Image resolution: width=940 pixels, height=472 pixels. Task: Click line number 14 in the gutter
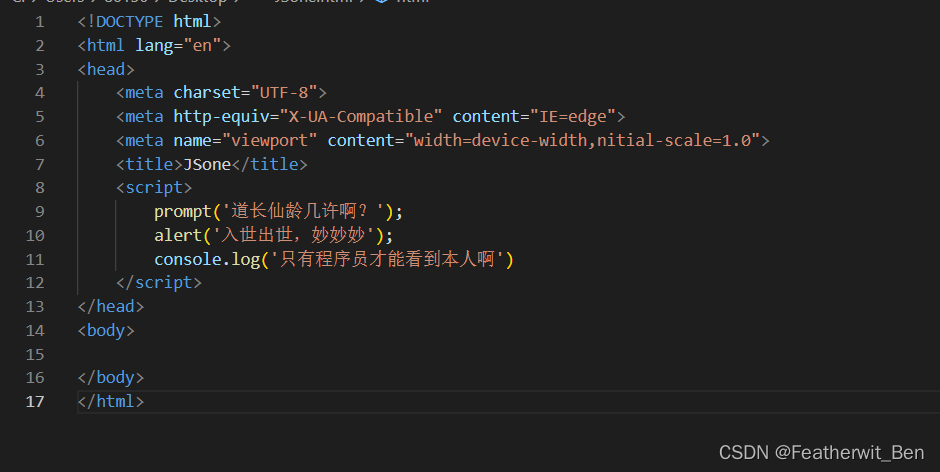[35, 330]
